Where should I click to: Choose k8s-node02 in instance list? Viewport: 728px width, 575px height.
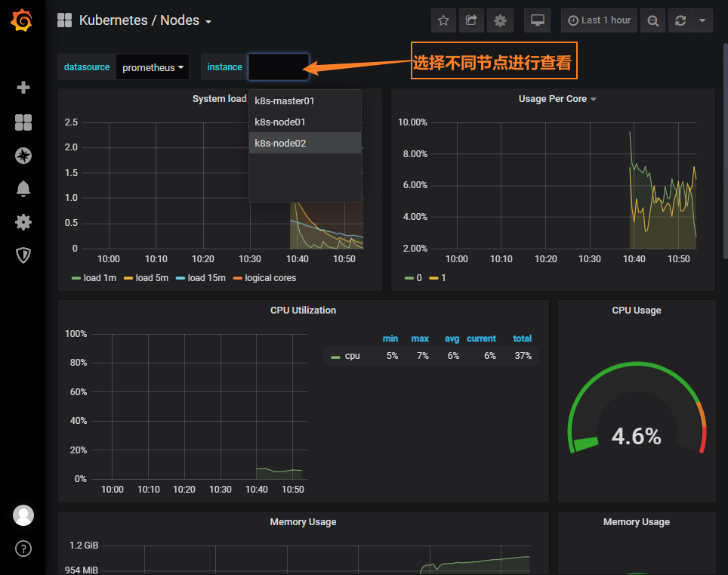(280, 143)
